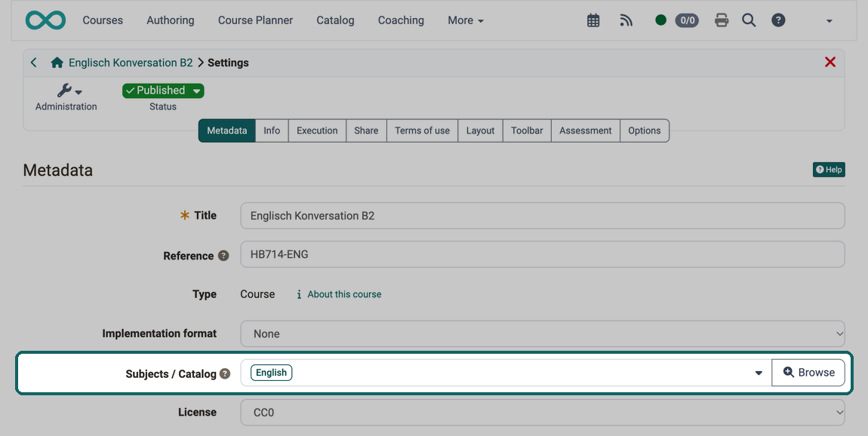Viewport: 868px width, 436px height.
Task: Click the info icon beside About this course
Action: click(299, 294)
